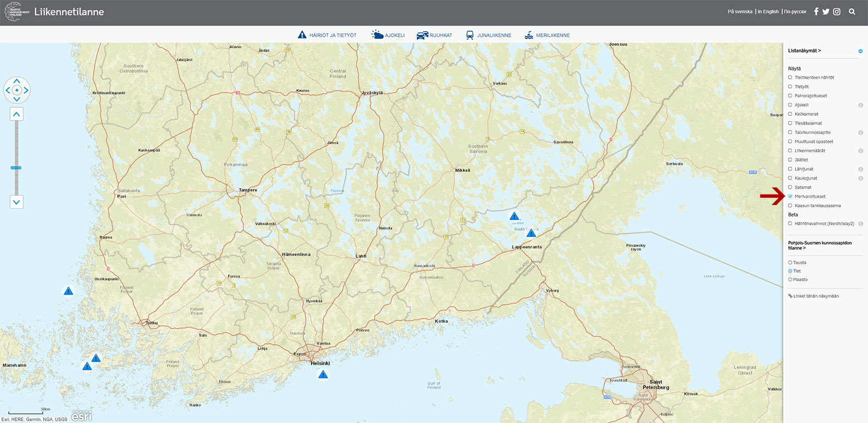The height and width of the screenshot is (423, 868).
Task: Show info for Häiriöhavainnot (NordicWay2) layer
Action: coord(860,223)
